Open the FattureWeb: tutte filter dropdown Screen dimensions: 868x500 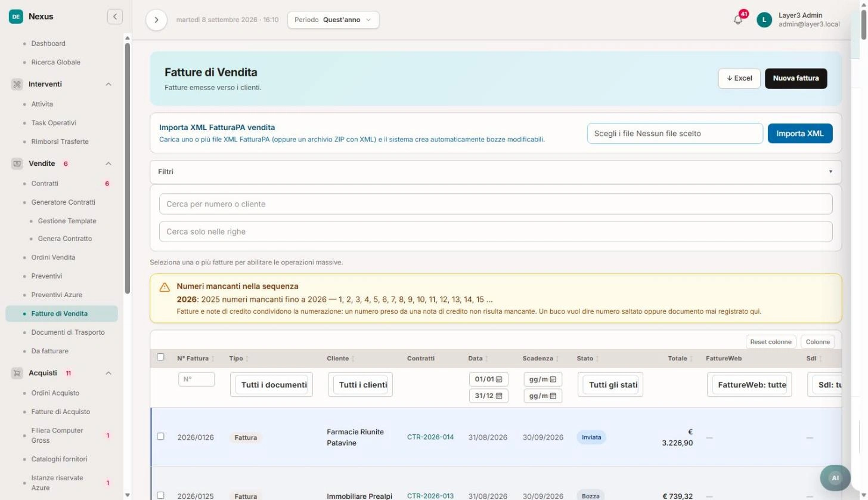pos(749,385)
